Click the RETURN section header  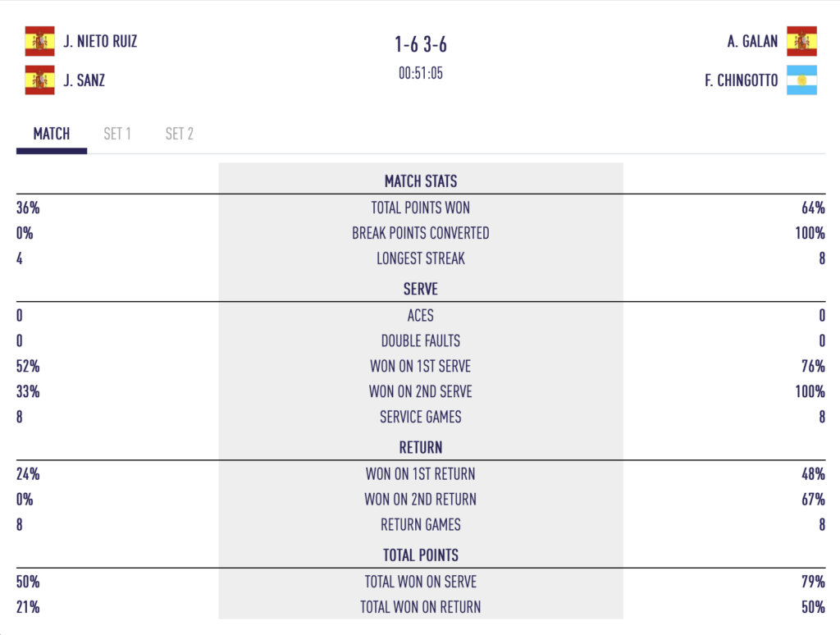click(421, 447)
